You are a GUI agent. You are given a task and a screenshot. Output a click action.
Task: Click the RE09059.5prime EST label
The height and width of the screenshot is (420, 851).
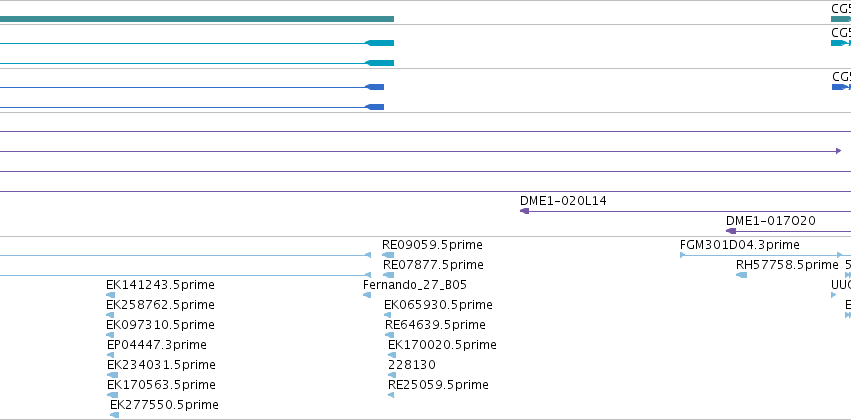(432, 245)
